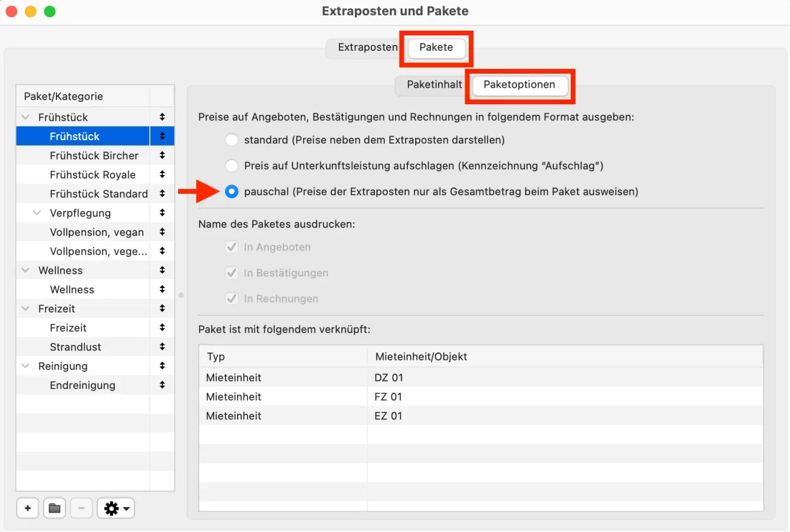
Task: Click the sort handle for Frühstück Standard
Action: click(162, 194)
